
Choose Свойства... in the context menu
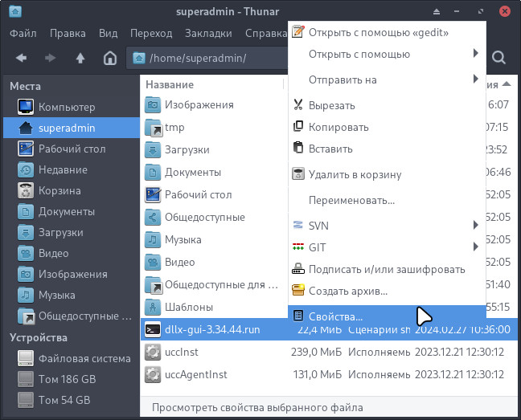point(335,316)
